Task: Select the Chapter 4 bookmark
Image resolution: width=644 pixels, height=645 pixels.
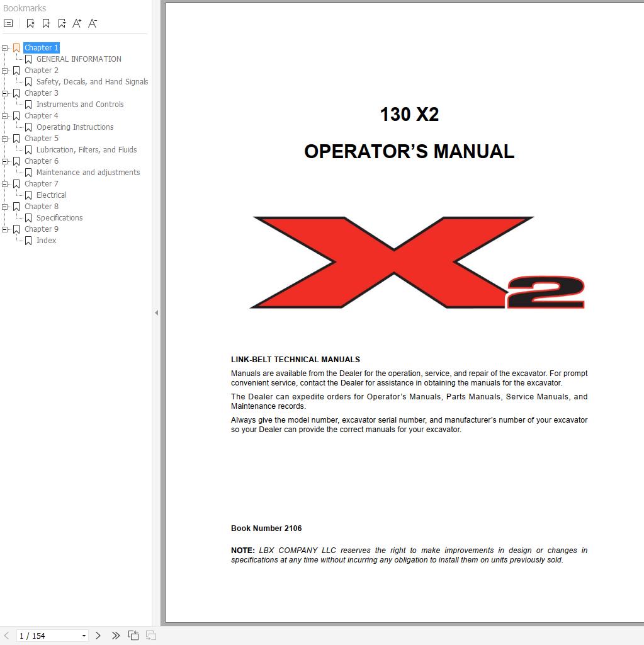Action: coord(41,116)
